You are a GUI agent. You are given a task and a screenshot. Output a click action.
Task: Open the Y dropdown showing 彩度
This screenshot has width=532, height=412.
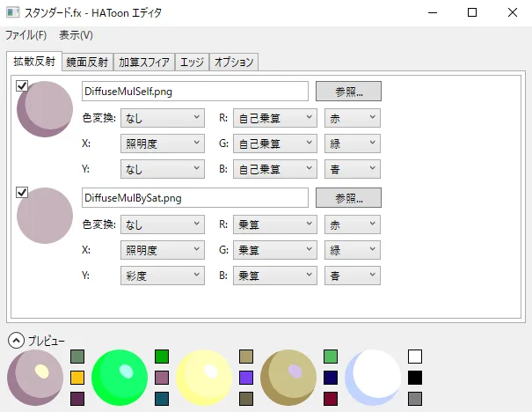(x=162, y=276)
